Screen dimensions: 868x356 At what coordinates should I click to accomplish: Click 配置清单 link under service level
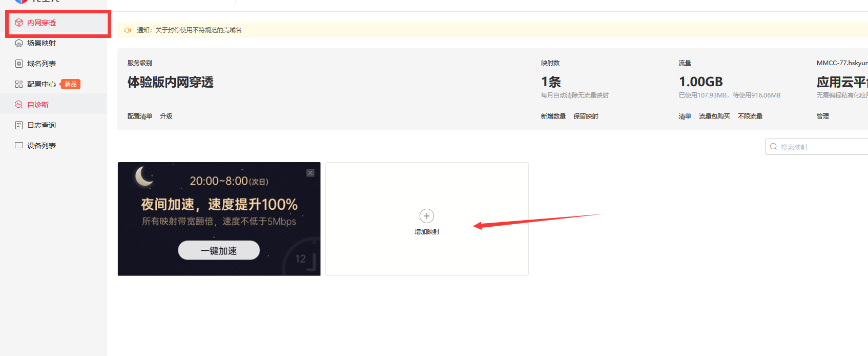pyautogui.click(x=140, y=116)
